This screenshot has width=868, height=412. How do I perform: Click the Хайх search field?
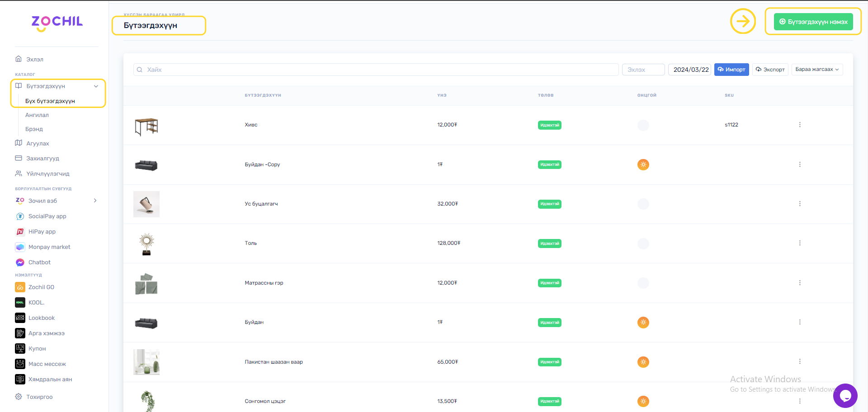(x=375, y=70)
